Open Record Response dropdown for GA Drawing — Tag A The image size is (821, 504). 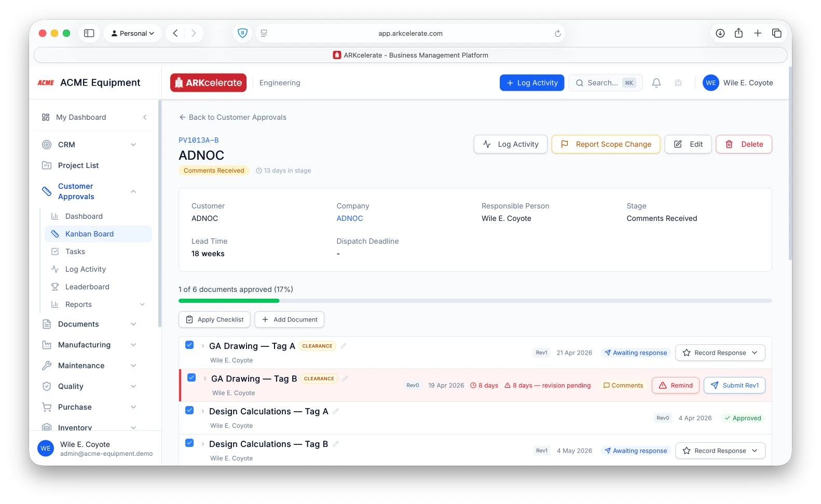coord(720,353)
